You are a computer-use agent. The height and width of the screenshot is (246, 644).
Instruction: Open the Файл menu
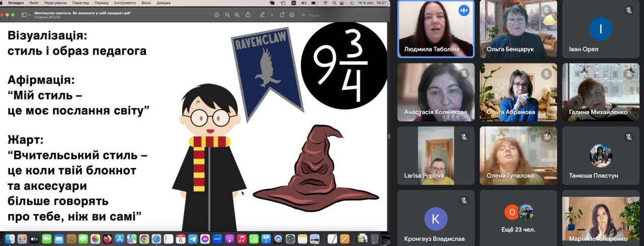click(x=34, y=3)
